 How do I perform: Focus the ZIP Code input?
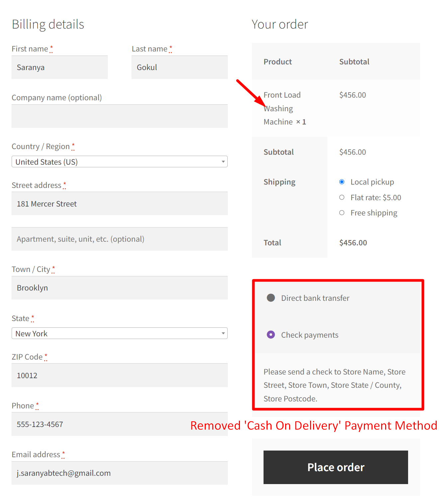tap(119, 375)
